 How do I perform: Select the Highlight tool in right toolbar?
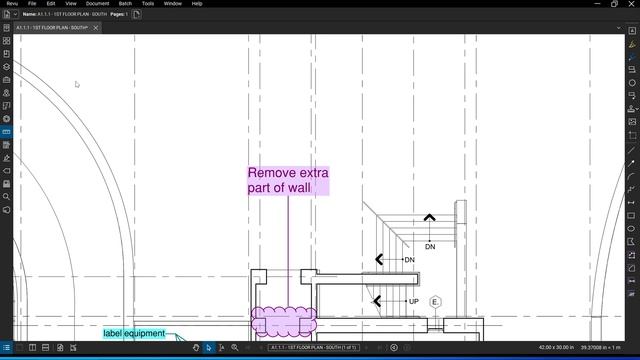tap(632, 44)
